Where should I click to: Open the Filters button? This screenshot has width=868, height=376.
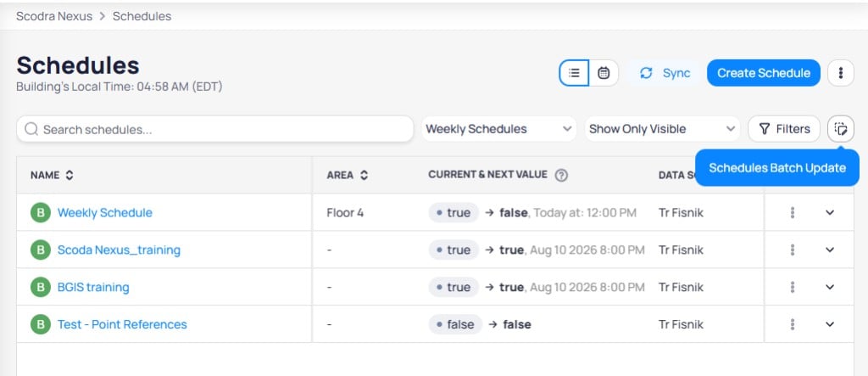(784, 129)
